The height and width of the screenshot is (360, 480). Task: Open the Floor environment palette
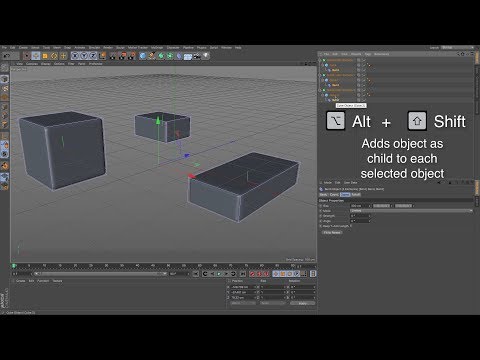(188, 57)
